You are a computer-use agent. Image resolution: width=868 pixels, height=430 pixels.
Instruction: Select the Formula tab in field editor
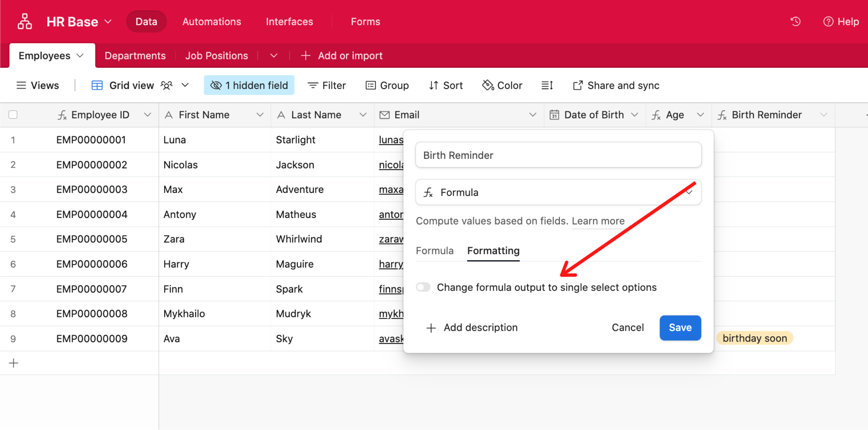(x=435, y=251)
